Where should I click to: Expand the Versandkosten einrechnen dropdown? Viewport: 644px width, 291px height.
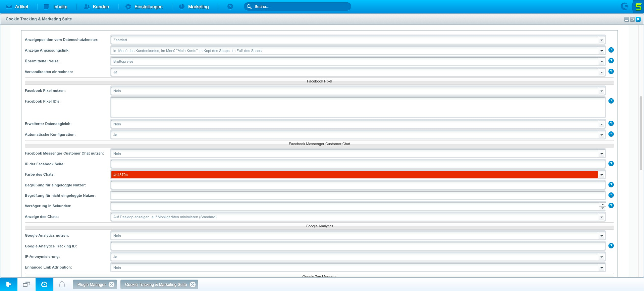(602, 72)
